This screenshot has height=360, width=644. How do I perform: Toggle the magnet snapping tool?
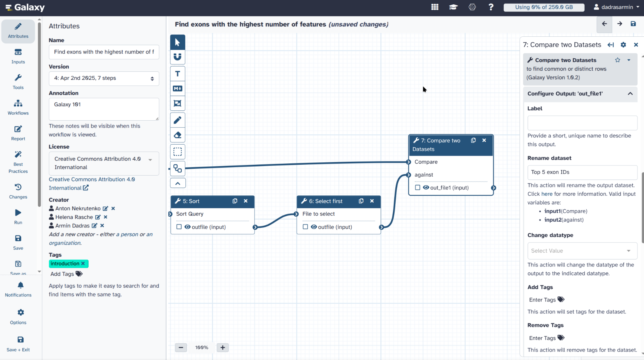tap(177, 57)
